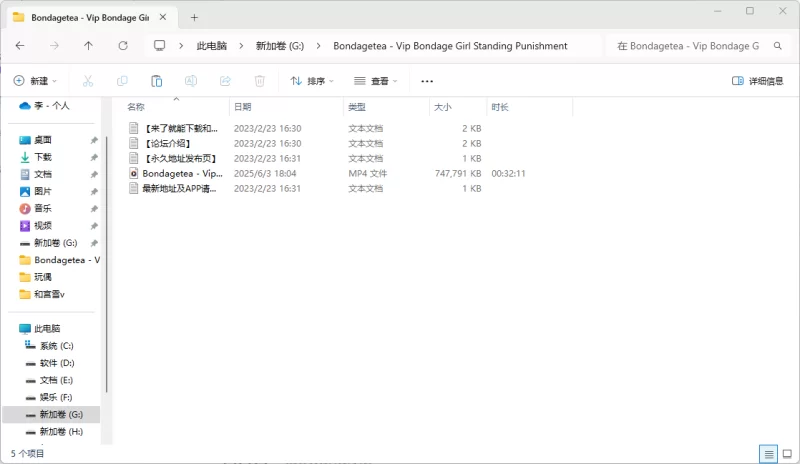This screenshot has width=800, height=464.
Task: Navigate back using the Back arrow
Action: coord(20,46)
